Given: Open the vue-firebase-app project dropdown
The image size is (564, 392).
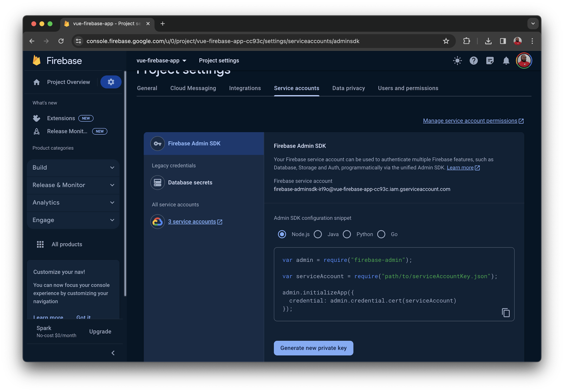Looking at the screenshot, I should (161, 60).
